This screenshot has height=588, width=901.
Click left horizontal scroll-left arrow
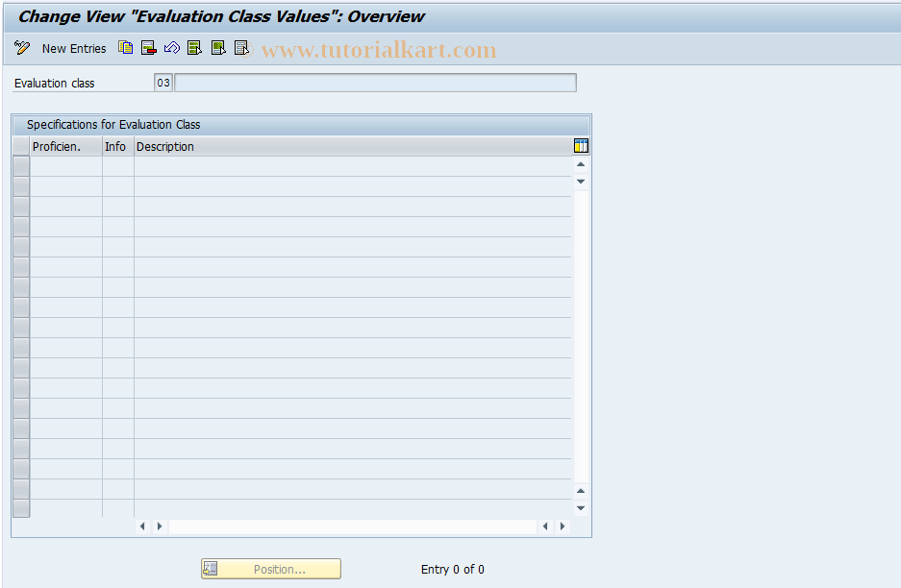tap(142, 526)
